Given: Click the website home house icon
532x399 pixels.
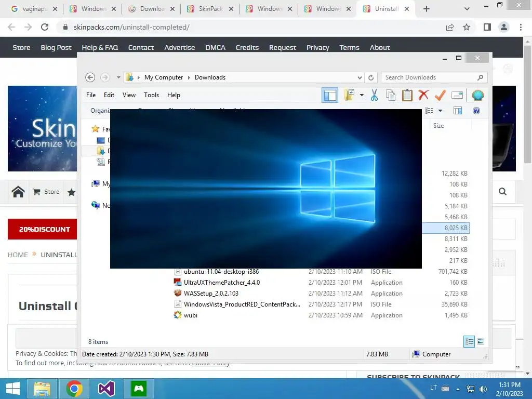Looking at the screenshot, I should 18,192.
